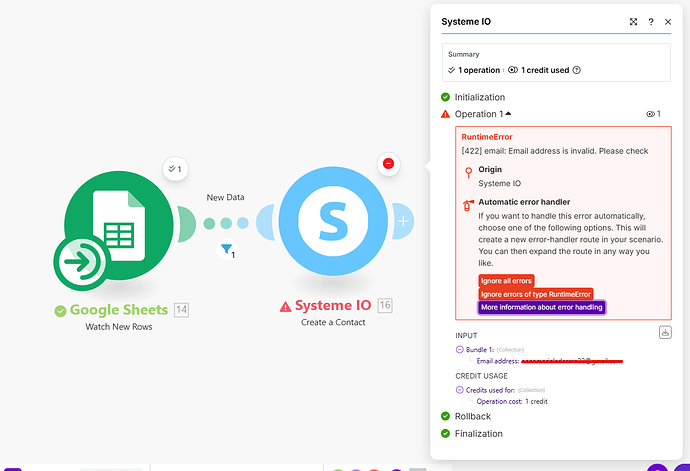Click the 1 operation summary text
Image resolution: width=690 pixels, height=471 pixels.
point(479,70)
